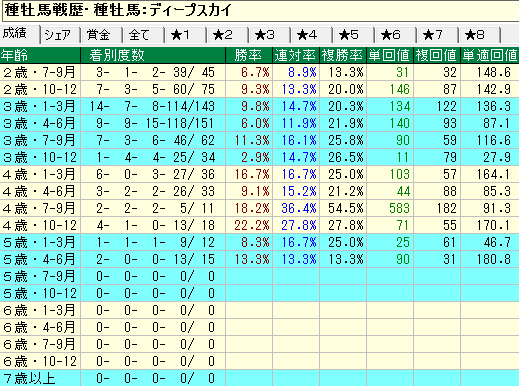Sort by the 複回値 column header

click(437, 55)
